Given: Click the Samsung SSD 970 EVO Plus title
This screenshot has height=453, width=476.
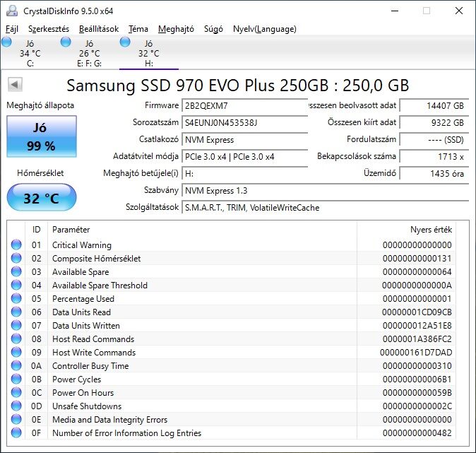Looking at the screenshot, I should click(x=238, y=85).
